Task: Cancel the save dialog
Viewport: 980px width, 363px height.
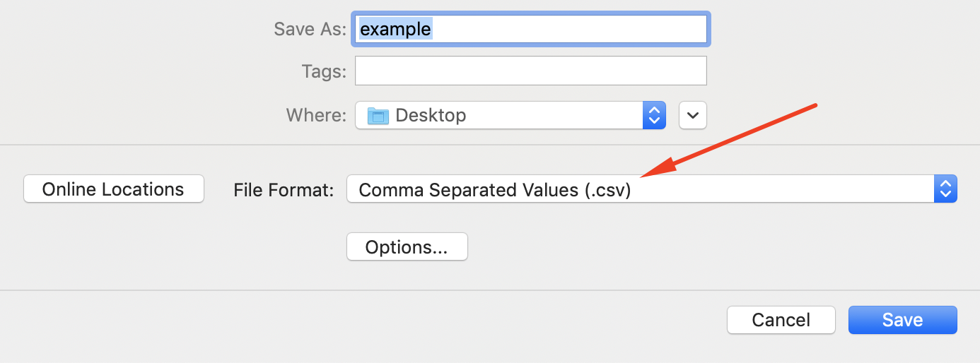Action: click(781, 320)
